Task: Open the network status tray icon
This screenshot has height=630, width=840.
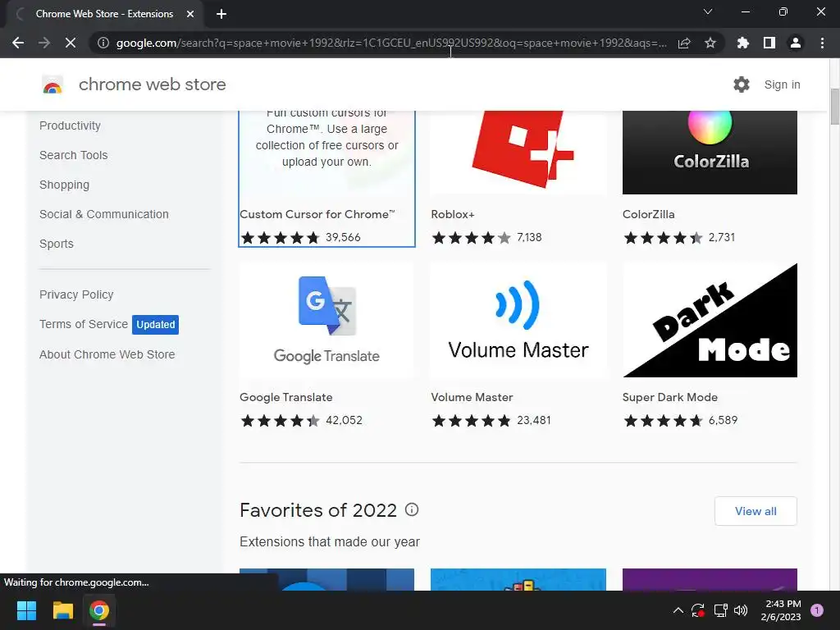Action: coord(720,610)
